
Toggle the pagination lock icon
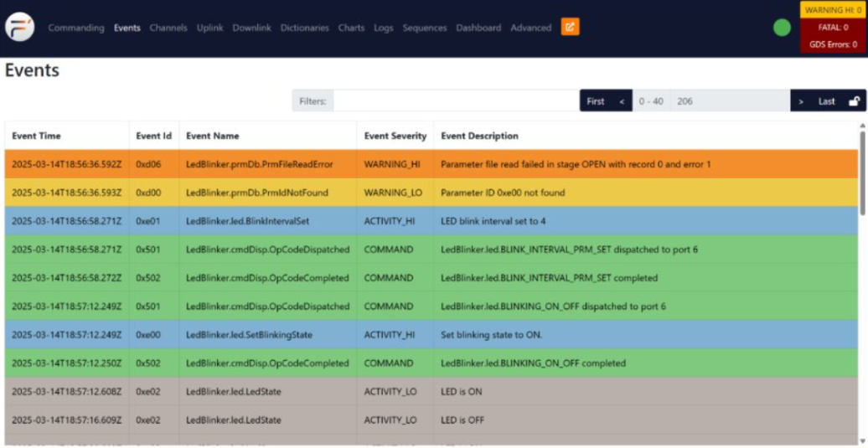coord(855,101)
